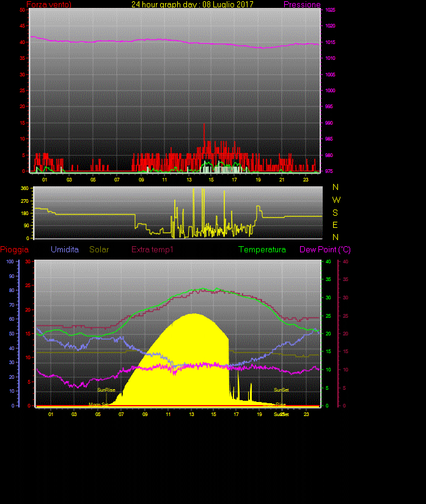Click the 'E' wind direction label

(335, 225)
